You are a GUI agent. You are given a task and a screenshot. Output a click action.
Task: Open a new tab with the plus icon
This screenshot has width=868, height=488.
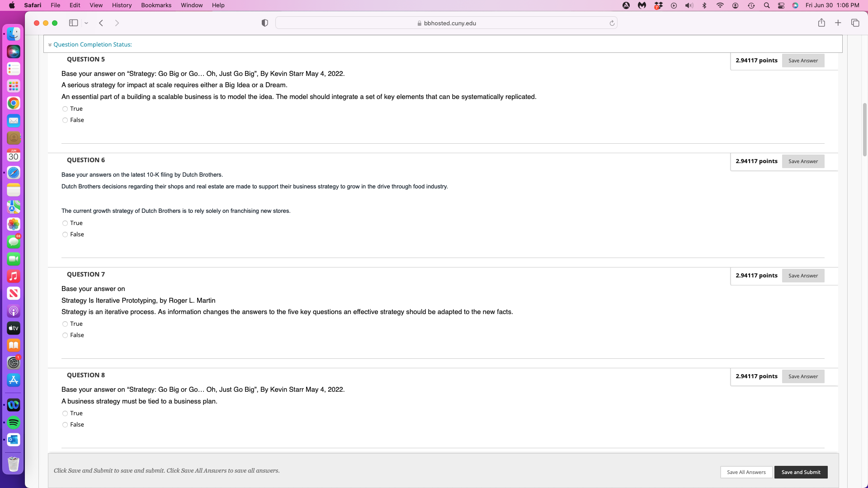click(x=838, y=23)
